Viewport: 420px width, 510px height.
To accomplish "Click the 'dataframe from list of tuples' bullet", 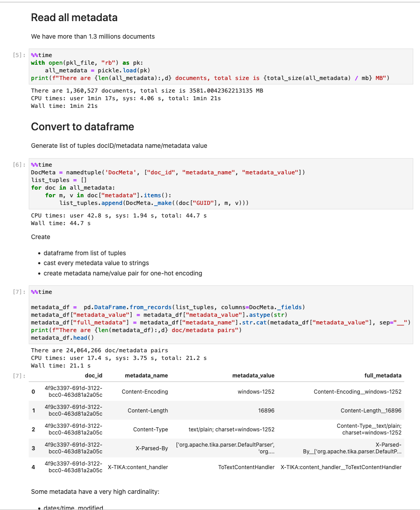I will click(84, 253).
